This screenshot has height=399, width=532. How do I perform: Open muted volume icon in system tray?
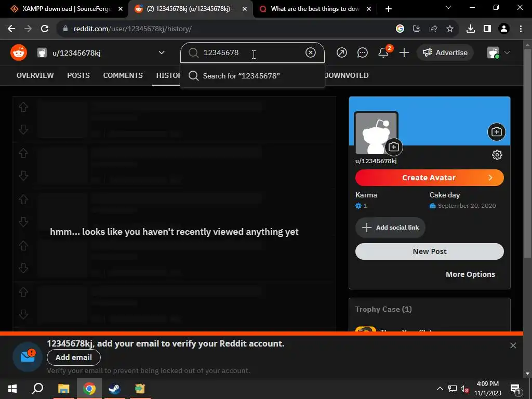[x=465, y=389]
